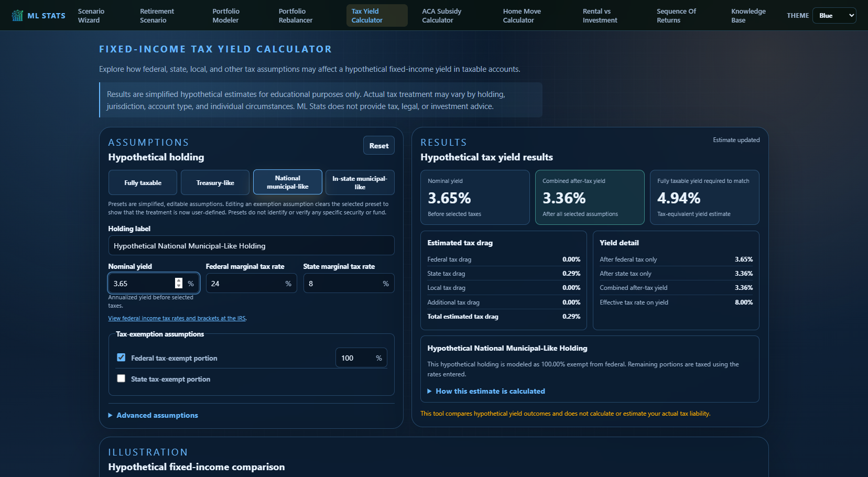
Task: Click the After federal tax only row
Action: pyautogui.click(x=676, y=259)
